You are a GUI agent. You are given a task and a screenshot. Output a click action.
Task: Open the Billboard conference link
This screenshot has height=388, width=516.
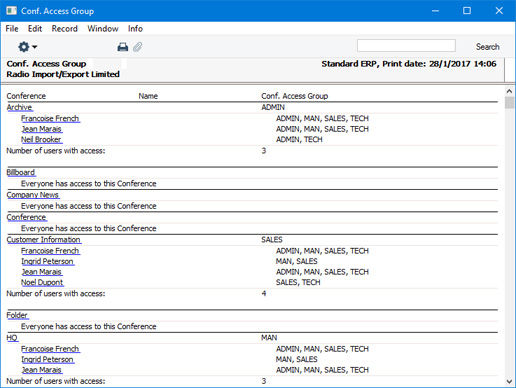(x=21, y=172)
